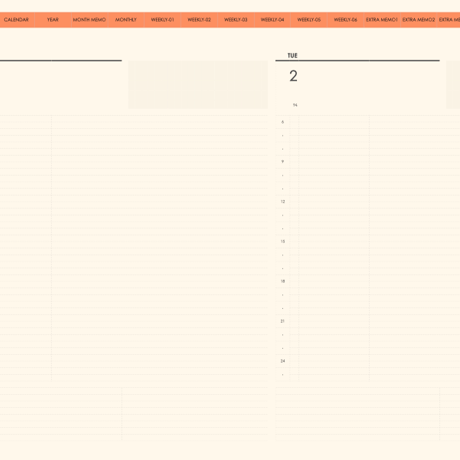The image size is (460, 460).
Task: Go to the WEEKLY-02 tab
Action: pyautogui.click(x=199, y=20)
